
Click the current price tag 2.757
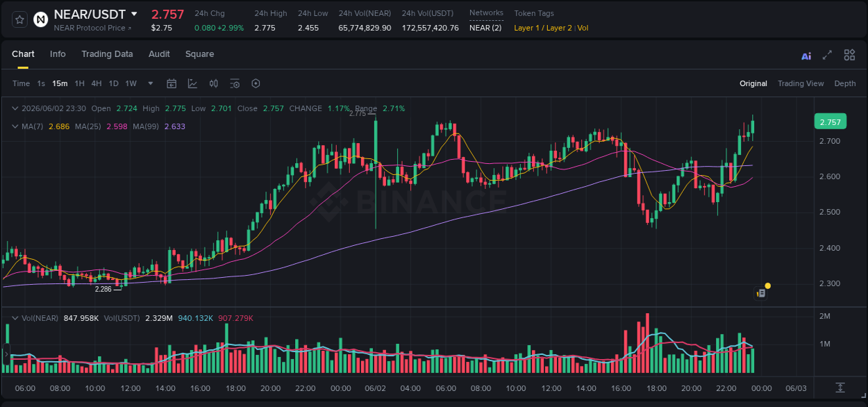click(x=830, y=122)
